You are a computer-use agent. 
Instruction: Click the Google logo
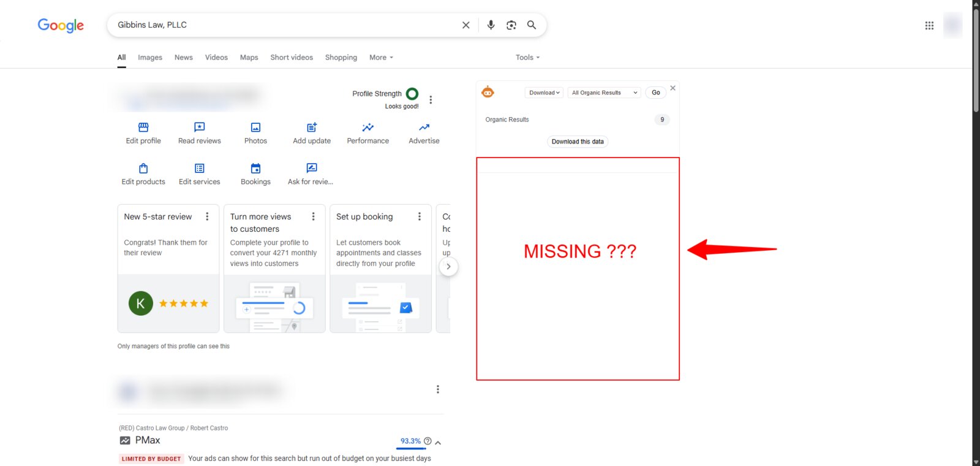coord(61,25)
